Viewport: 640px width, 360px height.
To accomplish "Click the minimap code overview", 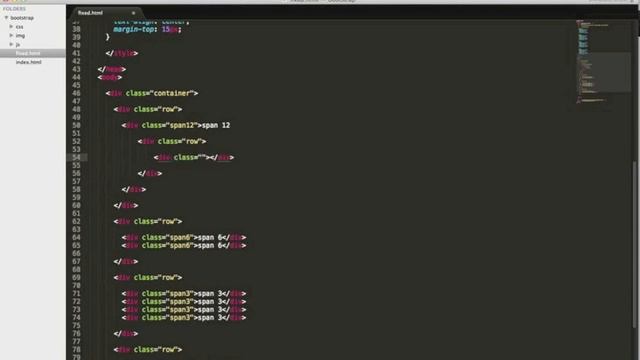I will (603, 61).
